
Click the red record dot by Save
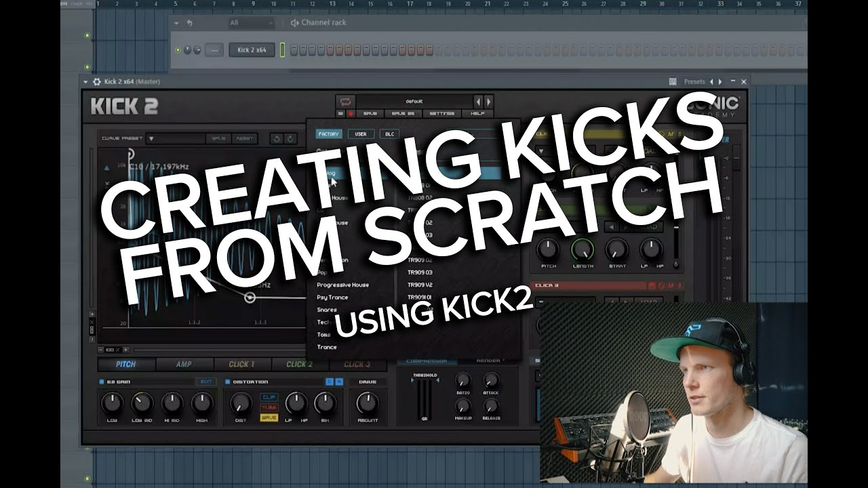pyautogui.click(x=351, y=114)
